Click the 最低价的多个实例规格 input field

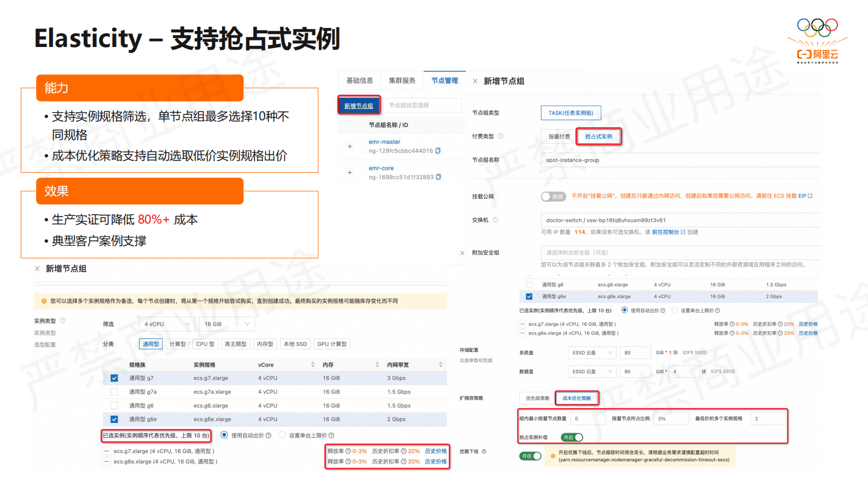pyautogui.click(x=768, y=419)
